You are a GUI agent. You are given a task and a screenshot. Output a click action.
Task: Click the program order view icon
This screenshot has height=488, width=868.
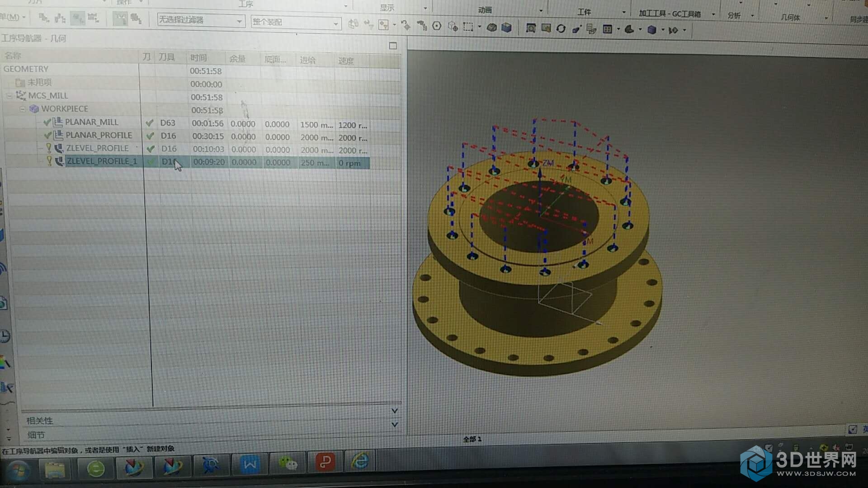pyautogui.click(x=44, y=18)
